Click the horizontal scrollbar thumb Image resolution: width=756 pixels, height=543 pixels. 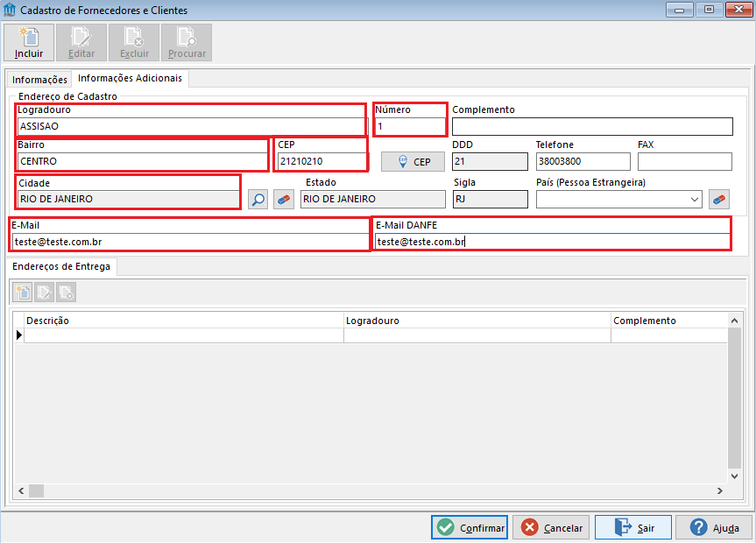pos(36,491)
